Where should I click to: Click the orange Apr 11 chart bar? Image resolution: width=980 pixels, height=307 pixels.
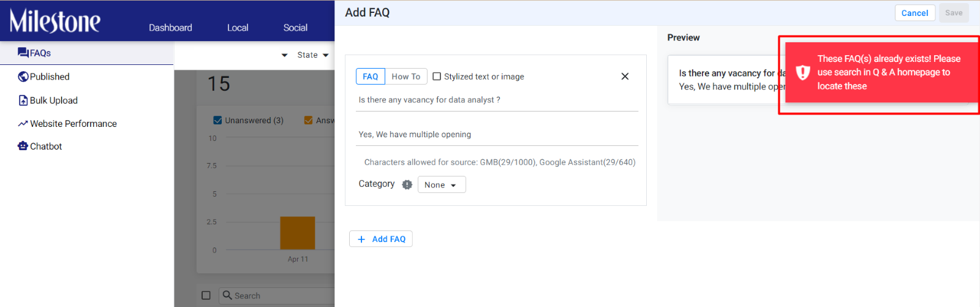298,233
